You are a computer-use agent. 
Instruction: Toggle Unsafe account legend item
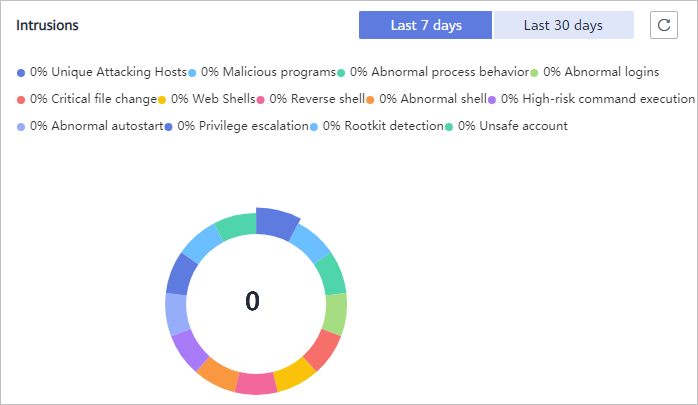point(506,126)
